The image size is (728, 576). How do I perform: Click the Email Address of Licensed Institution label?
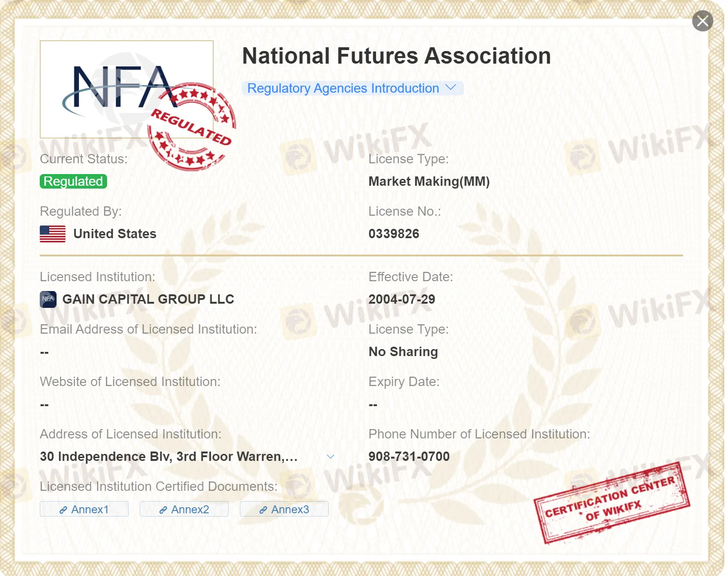(x=149, y=329)
